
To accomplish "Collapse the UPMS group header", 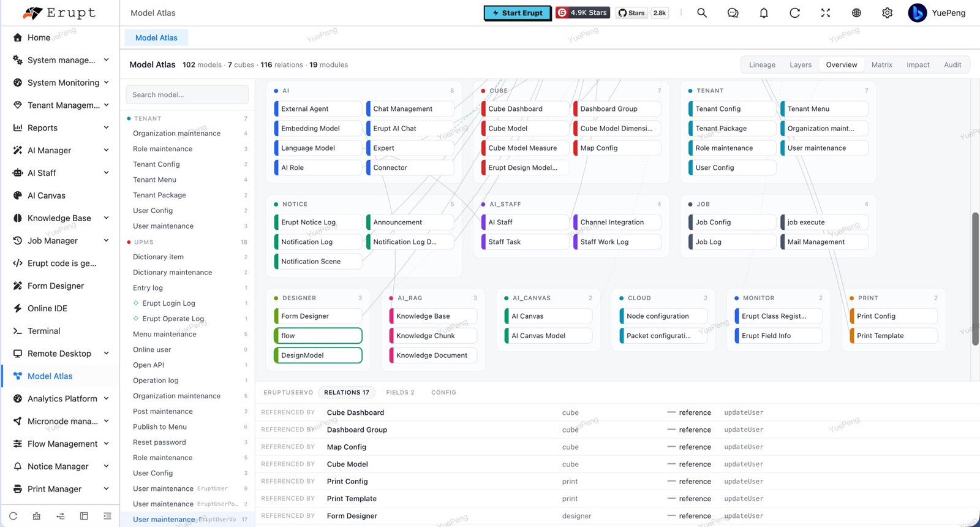I will click(x=187, y=242).
